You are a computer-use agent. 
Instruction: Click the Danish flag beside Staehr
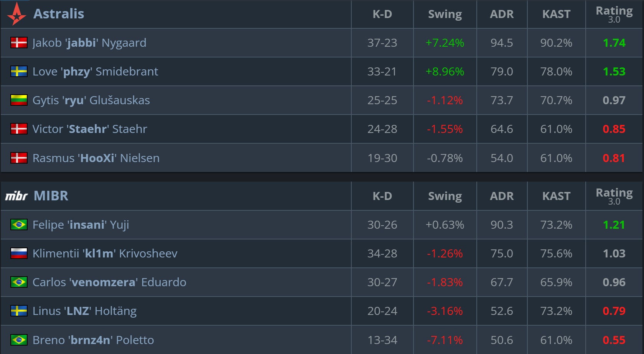click(19, 129)
